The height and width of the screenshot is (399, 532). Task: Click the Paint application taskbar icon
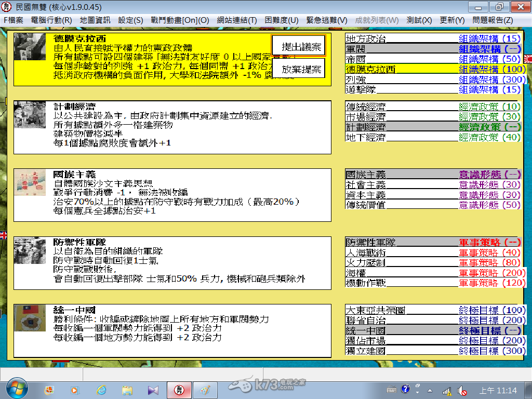click(205, 389)
